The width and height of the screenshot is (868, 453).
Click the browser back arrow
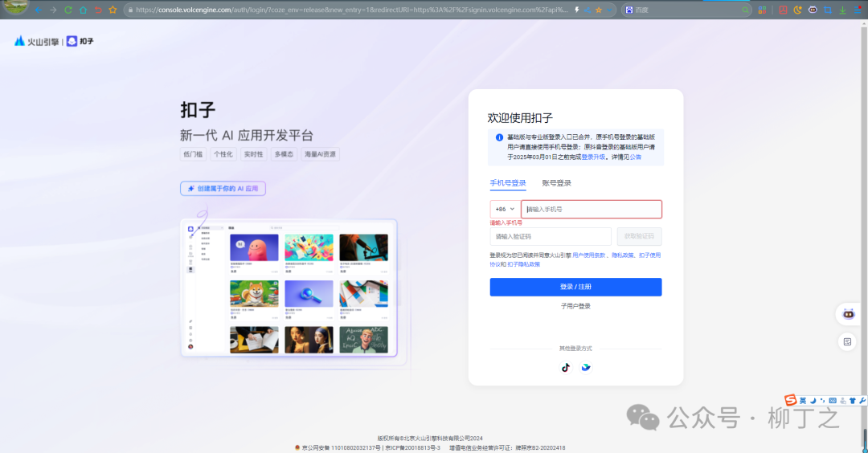[x=39, y=10]
